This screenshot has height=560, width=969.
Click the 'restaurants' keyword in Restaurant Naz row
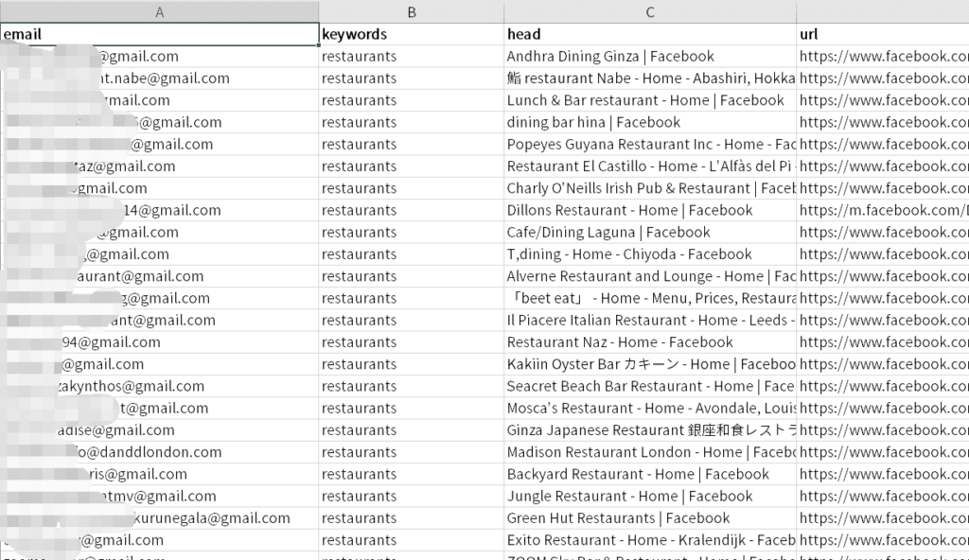point(359,342)
